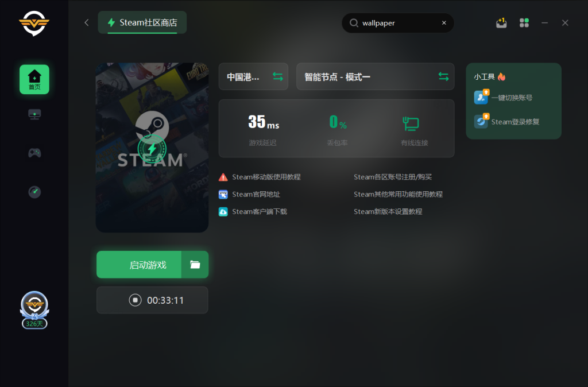Open the 智能节点 - 模式一 node selector

point(375,76)
